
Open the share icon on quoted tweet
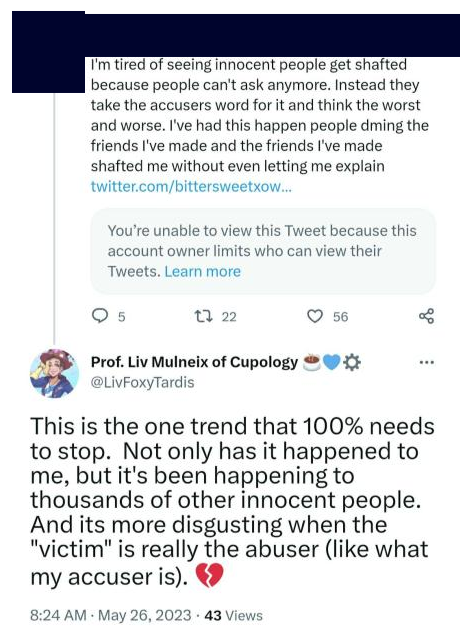pos(426,316)
